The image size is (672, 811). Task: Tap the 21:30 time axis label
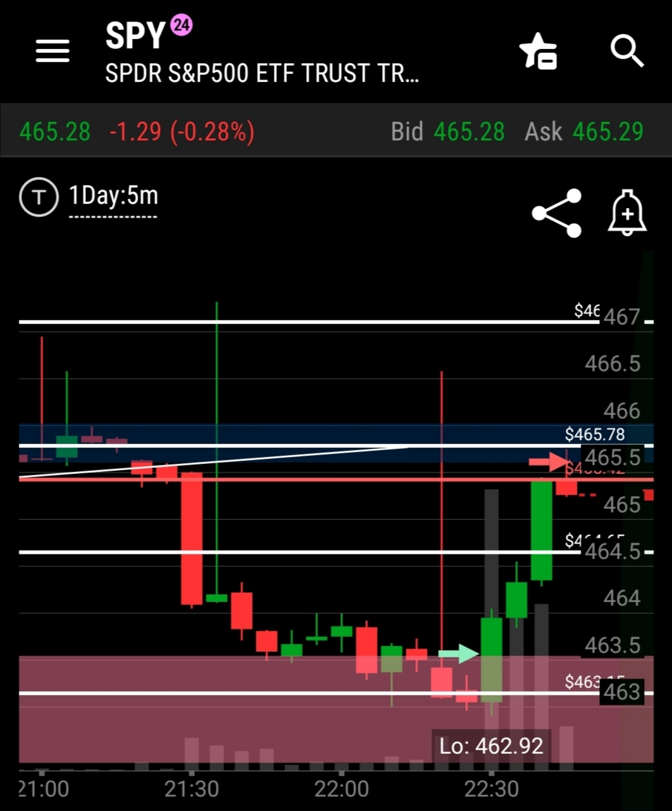point(192,789)
